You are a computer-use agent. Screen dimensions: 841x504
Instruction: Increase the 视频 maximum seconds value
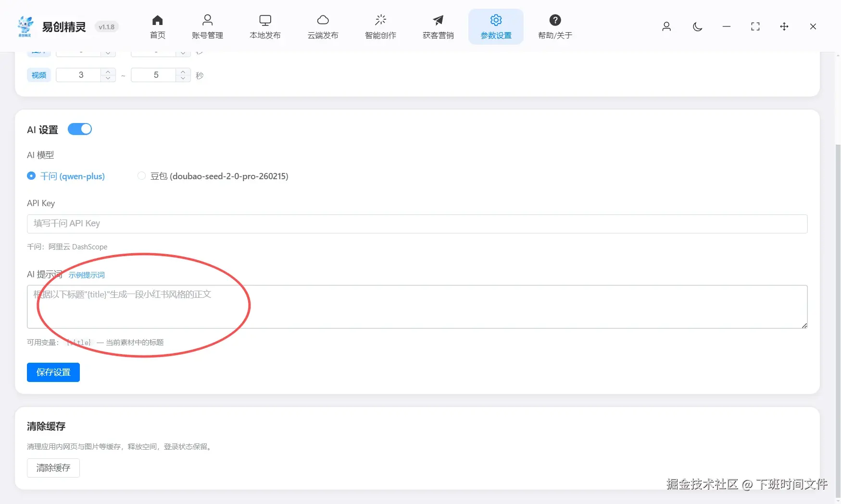click(x=183, y=72)
